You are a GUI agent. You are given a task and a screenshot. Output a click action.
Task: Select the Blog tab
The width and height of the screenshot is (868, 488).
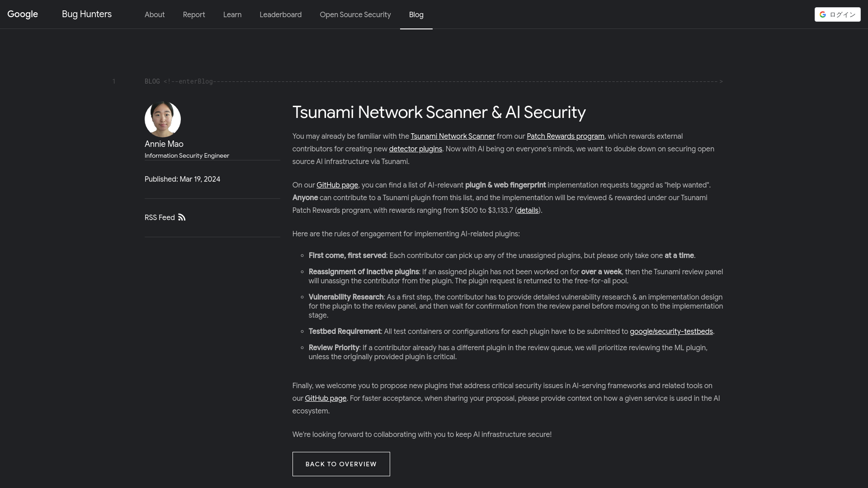pos(416,14)
